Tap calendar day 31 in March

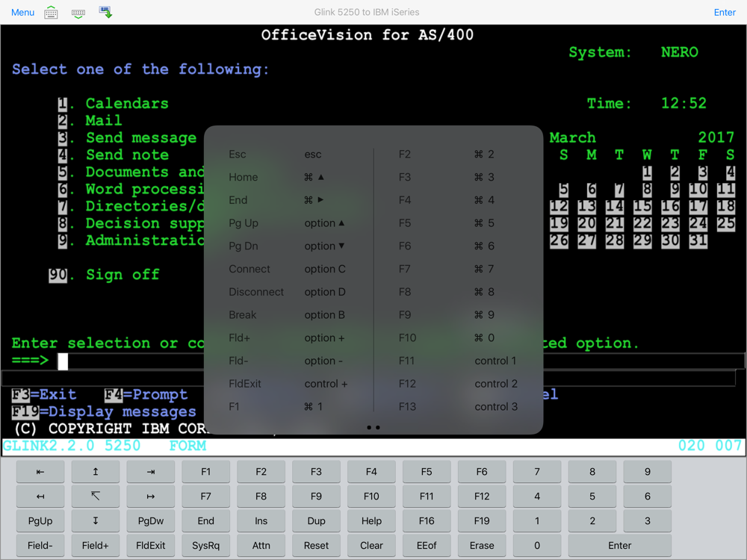pyautogui.click(x=698, y=240)
